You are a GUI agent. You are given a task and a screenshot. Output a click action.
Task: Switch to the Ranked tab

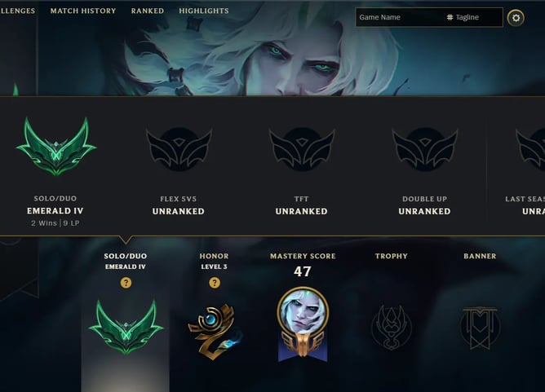click(x=148, y=11)
